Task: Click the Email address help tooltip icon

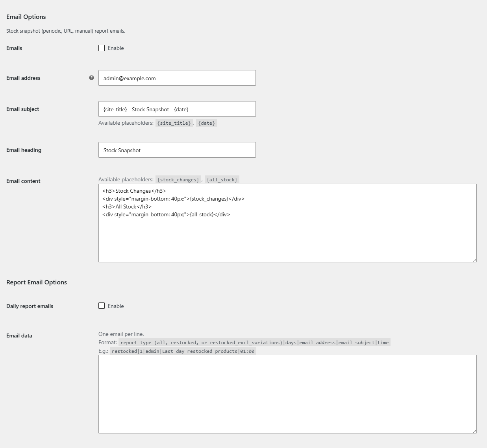Action: click(x=91, y=78)
